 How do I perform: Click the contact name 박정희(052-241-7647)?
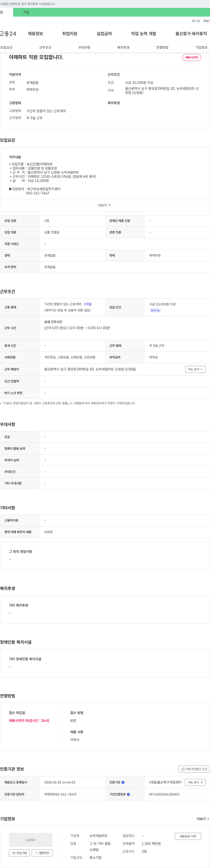pos(60,795)
